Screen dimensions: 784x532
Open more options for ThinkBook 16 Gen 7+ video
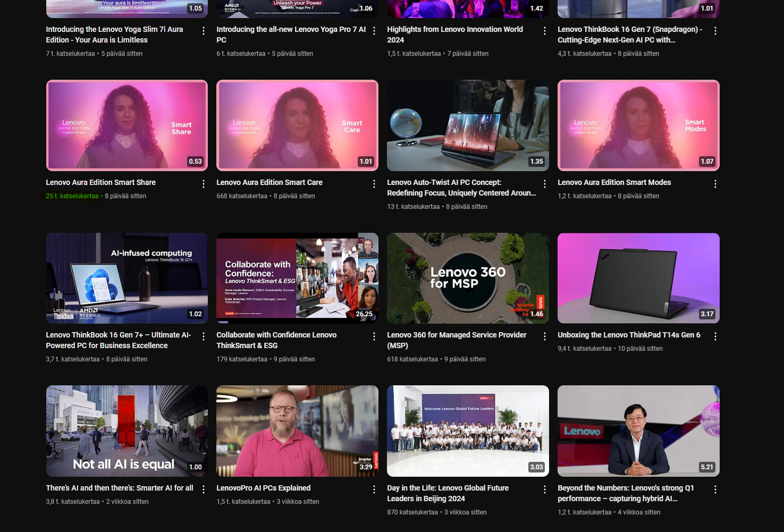(204, 336)
